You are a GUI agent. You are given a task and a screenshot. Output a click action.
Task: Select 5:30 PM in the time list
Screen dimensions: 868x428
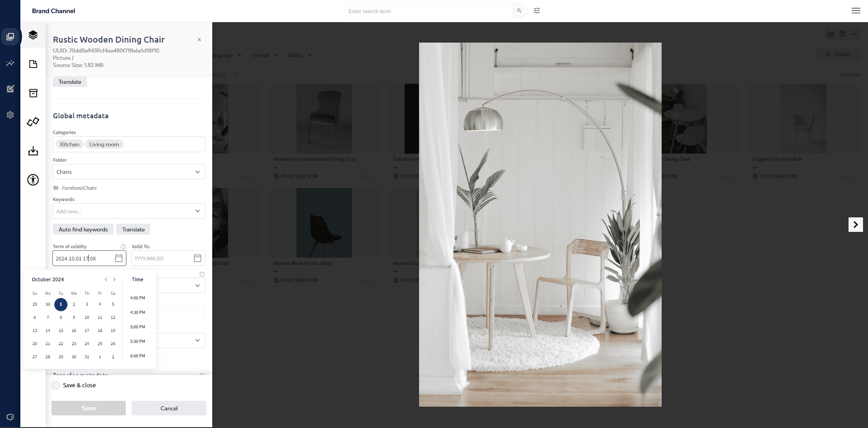[x=138, y=341]
